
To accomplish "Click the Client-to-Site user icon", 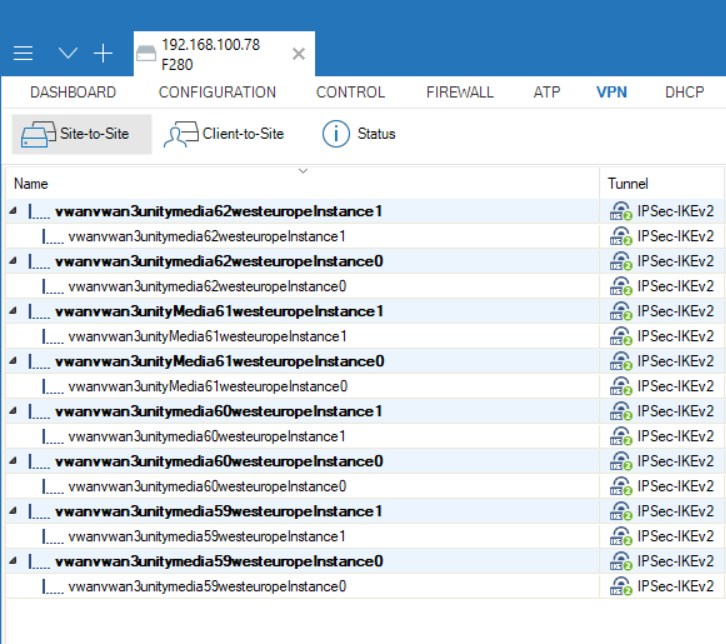I will click(x=181, y=135).
